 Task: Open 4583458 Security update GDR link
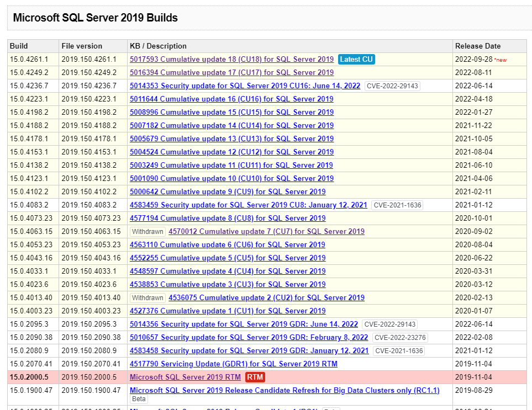pos(249,350)
